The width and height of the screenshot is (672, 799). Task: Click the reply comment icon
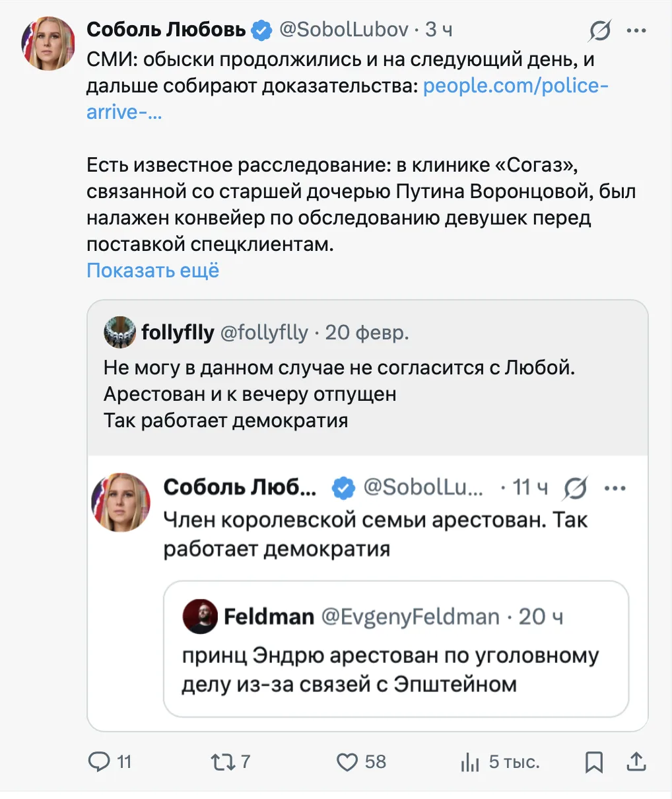tap(99, 762)
